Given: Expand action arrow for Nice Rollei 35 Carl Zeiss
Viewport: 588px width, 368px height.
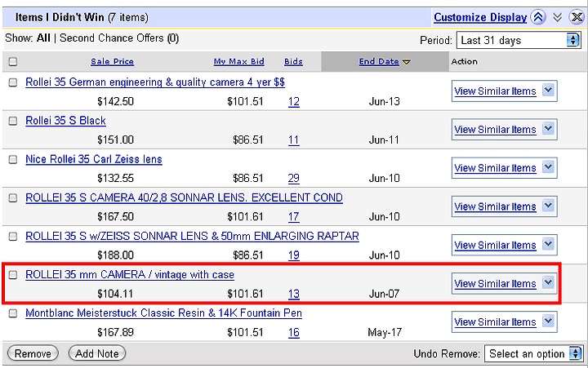Looking at the screenshot, I should (548, 167).
